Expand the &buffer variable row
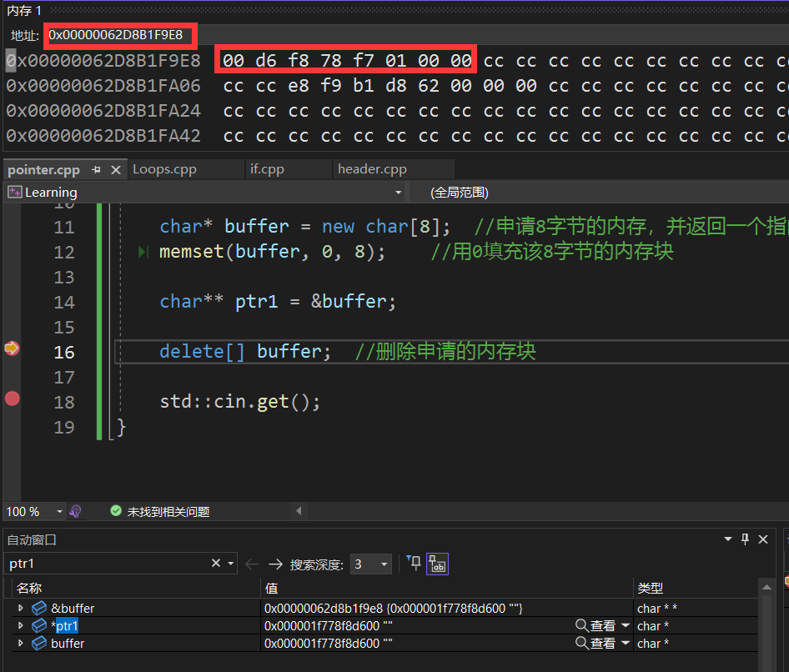This screenshot has width=789, height=672. pyautogui.click(x=21, y=608)
